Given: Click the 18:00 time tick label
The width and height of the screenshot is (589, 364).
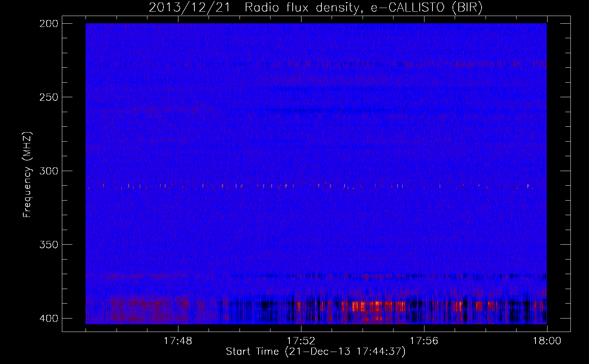Looking at the screenshot, I should 547,341.
